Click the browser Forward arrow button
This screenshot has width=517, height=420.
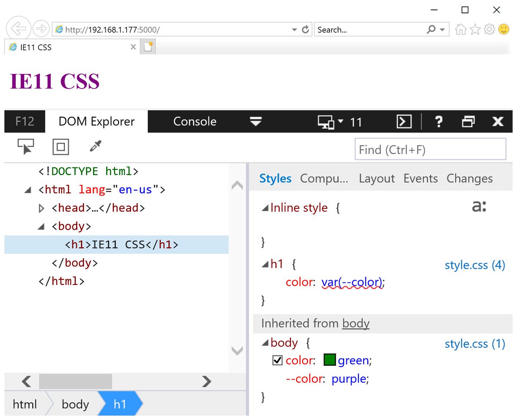(x=41, y=29)
